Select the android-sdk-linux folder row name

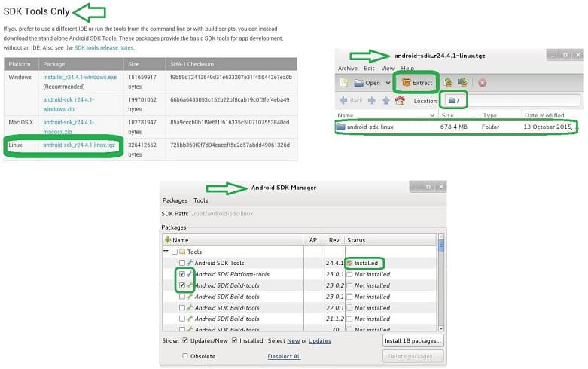[x=370, y=127]
